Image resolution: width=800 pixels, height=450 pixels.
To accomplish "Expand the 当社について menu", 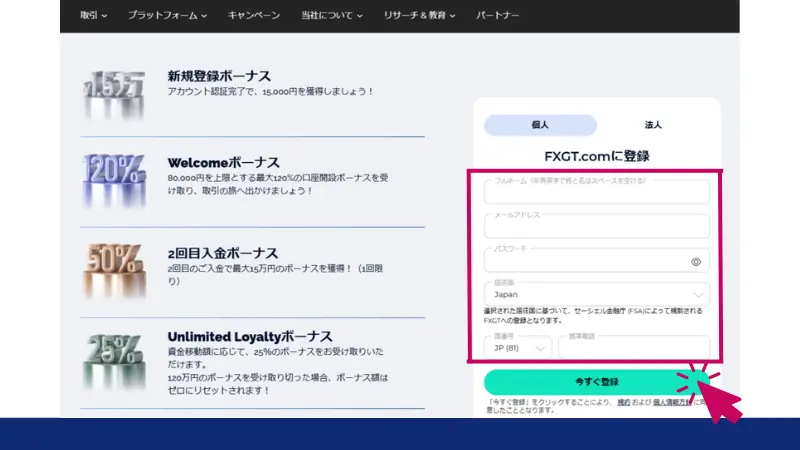I will coord(332,15).
